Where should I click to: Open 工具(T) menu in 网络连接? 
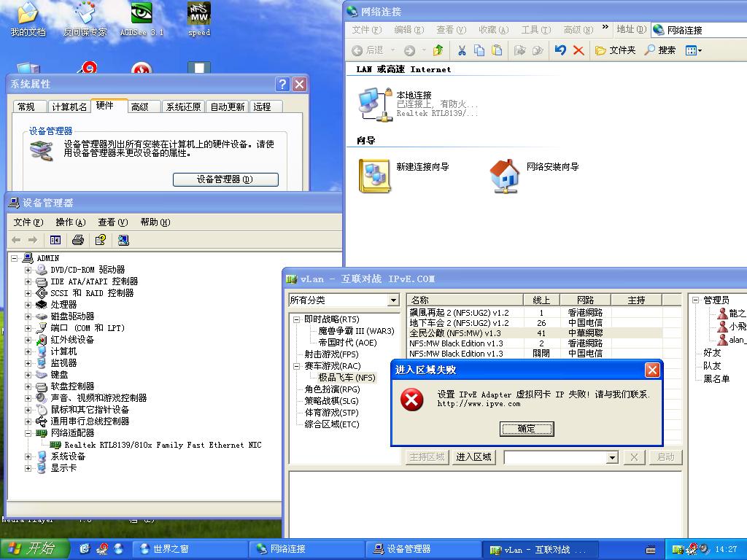click(x=535, y=29)
